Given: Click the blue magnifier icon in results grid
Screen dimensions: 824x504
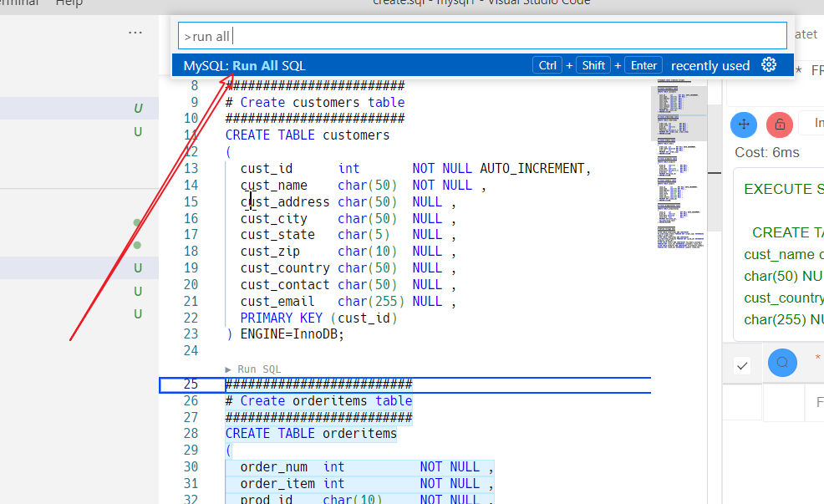Looking at the screenshot, I should pyautogui.click(x=782, y=363).
